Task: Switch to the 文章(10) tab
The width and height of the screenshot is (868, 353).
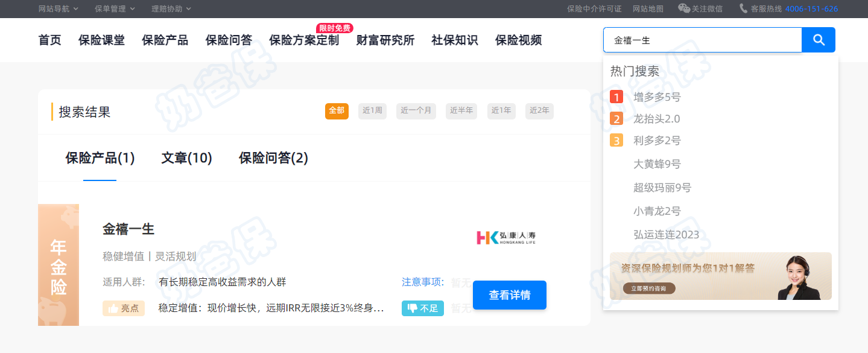Action: 186,158
